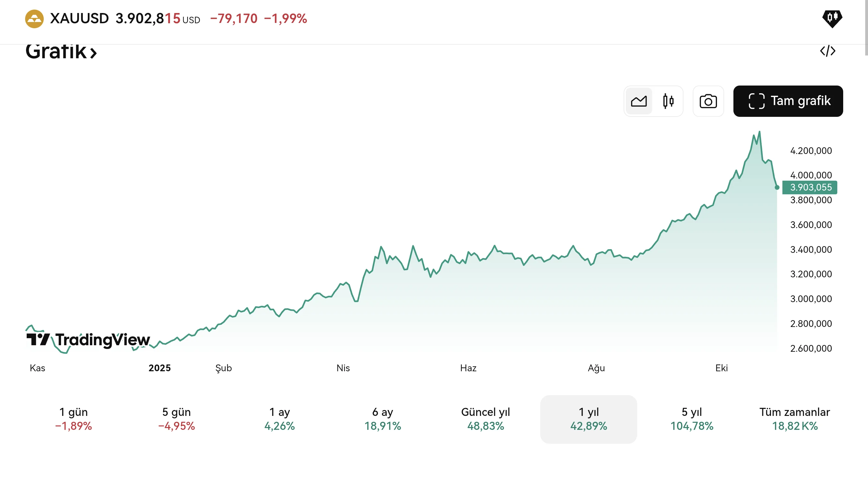The image size is (868, 485).
Task: Click the current price label 3.903,055
Action: pos(810,187)
